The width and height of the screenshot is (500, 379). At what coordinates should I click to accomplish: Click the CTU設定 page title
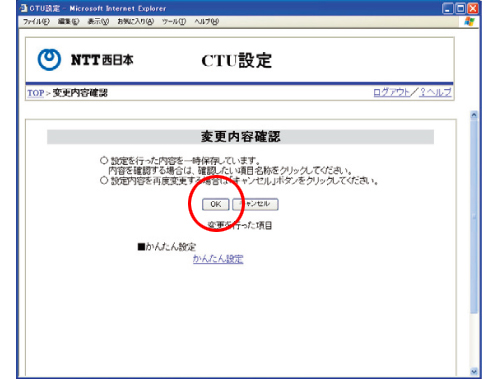point(237,61)
